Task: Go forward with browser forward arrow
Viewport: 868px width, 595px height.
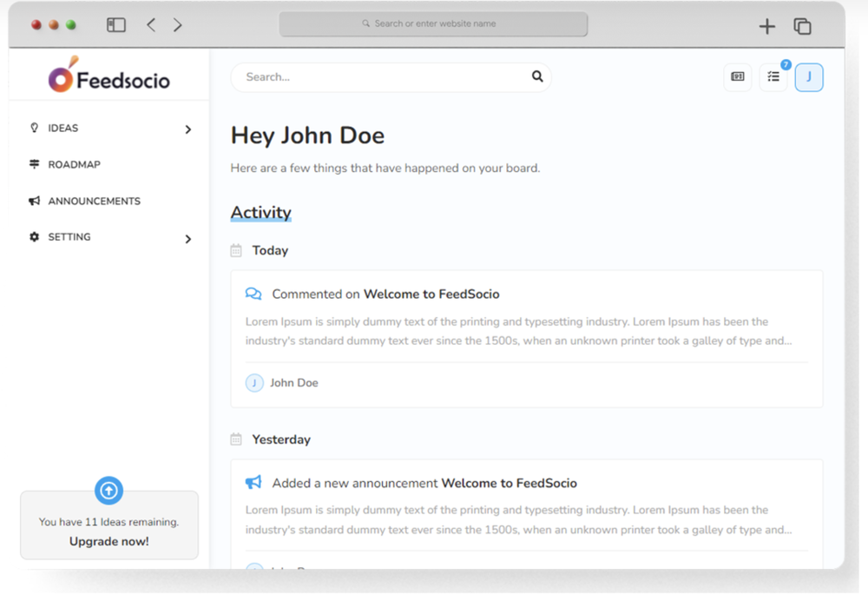Action: tap(177, 25)
